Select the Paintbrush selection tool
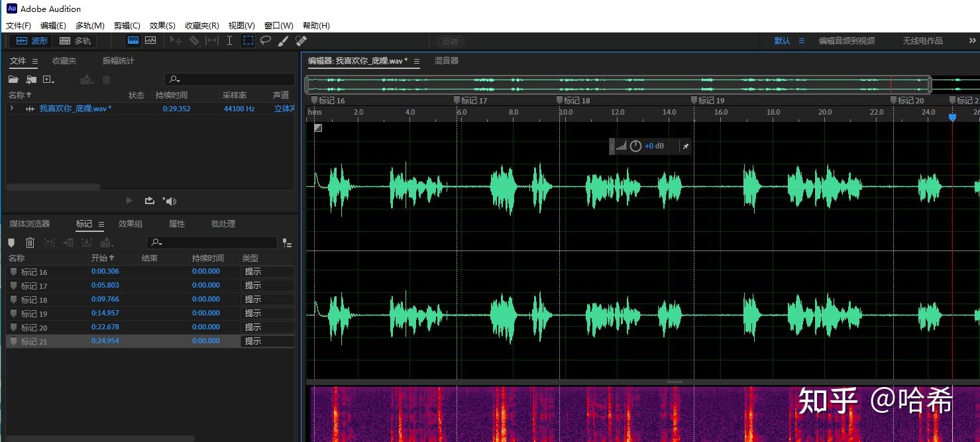 pyautogui.click(x=283, y=40)
